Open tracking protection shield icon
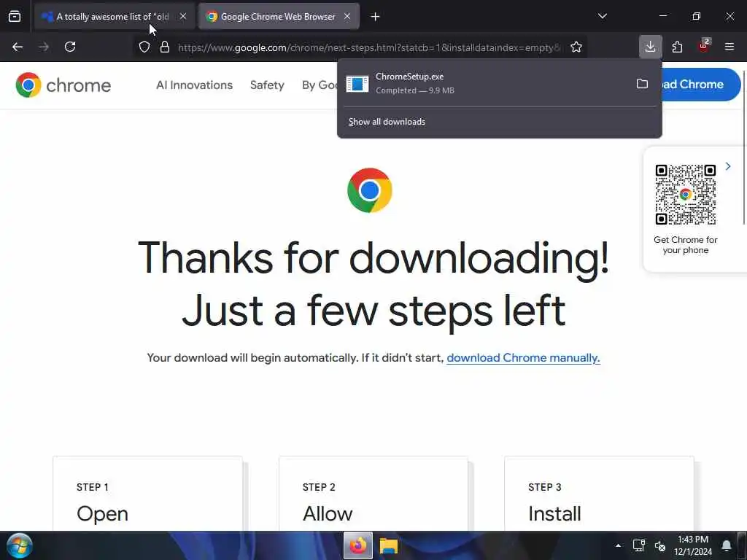 (144, 47)
